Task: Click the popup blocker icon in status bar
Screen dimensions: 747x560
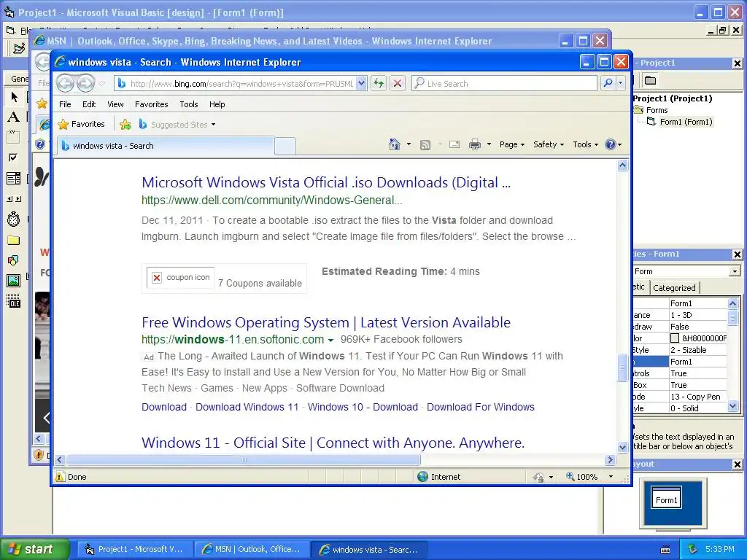Action: tap(538, 477)
